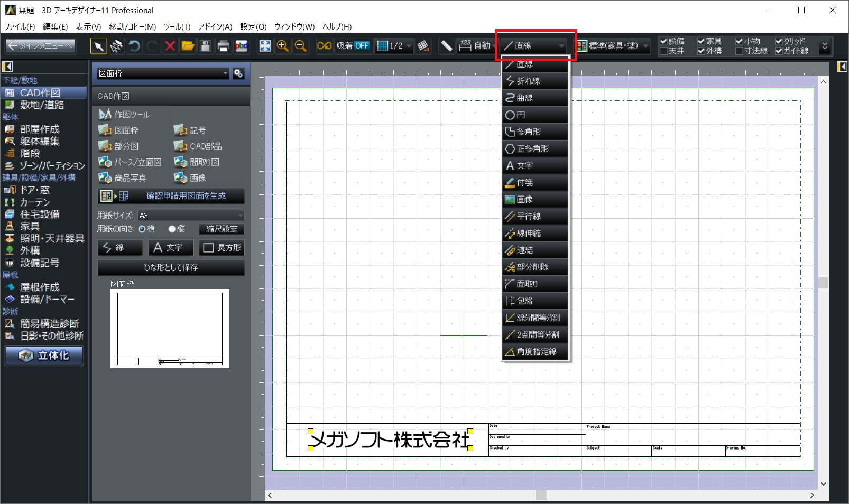Toggle the 天井 checkbox

(x=663, y=51)
